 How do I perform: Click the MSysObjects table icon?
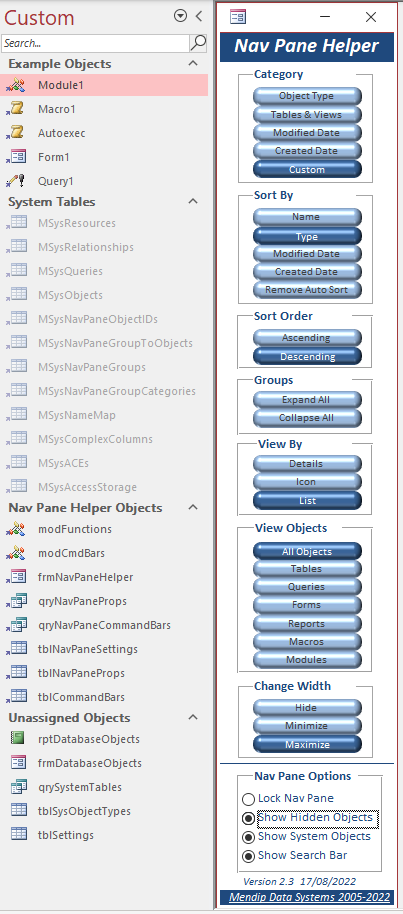[16, 295]
